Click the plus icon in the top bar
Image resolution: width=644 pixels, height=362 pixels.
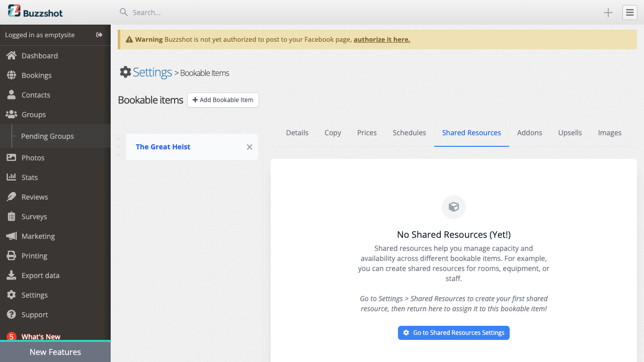click(608, 13)
